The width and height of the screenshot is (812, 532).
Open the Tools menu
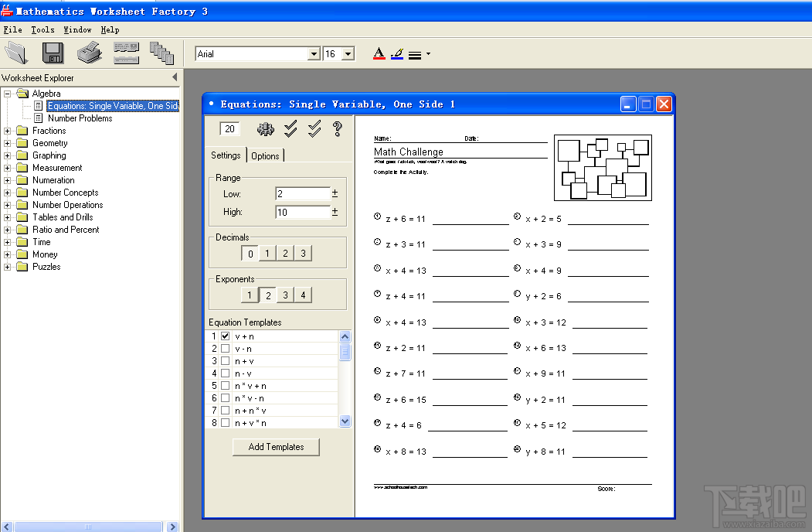[42, 29]
